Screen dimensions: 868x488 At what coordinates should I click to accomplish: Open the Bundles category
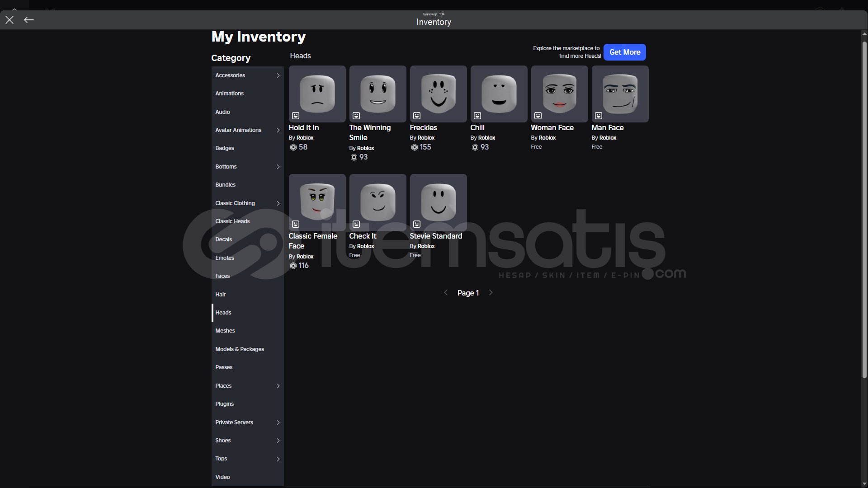point(248,185)
